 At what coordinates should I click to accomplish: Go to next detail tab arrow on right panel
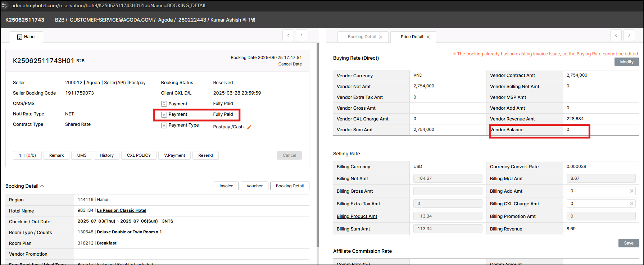(x=629, y=35)
